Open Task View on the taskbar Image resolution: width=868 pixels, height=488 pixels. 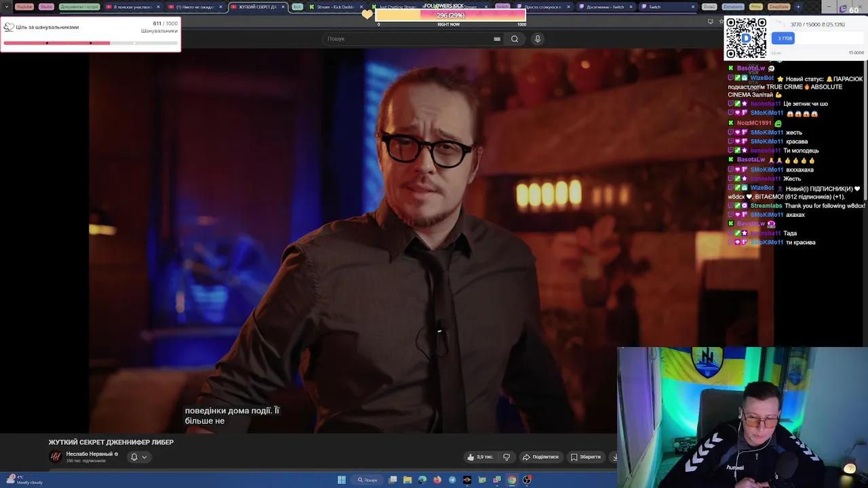pyautogui.click(x=393, y=480)
